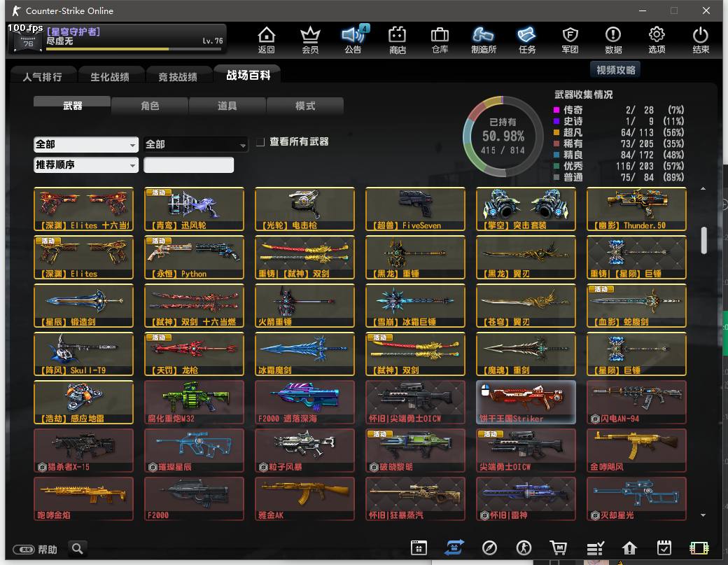Viewport: 728px width, 565px height.
Task: Select the 道具 sub-tab
Action: (227, 106)
